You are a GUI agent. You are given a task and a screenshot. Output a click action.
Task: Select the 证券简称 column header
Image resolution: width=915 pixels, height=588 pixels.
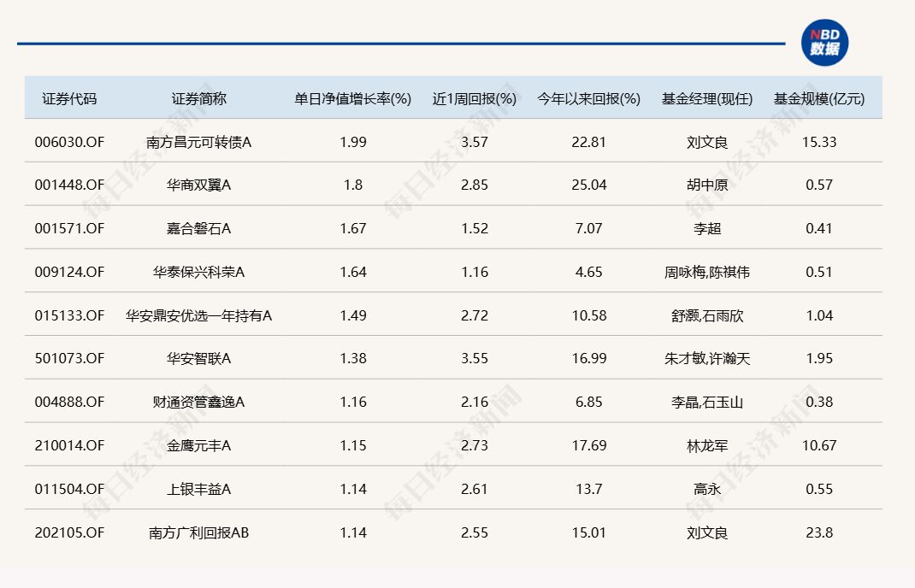point(198,98)
